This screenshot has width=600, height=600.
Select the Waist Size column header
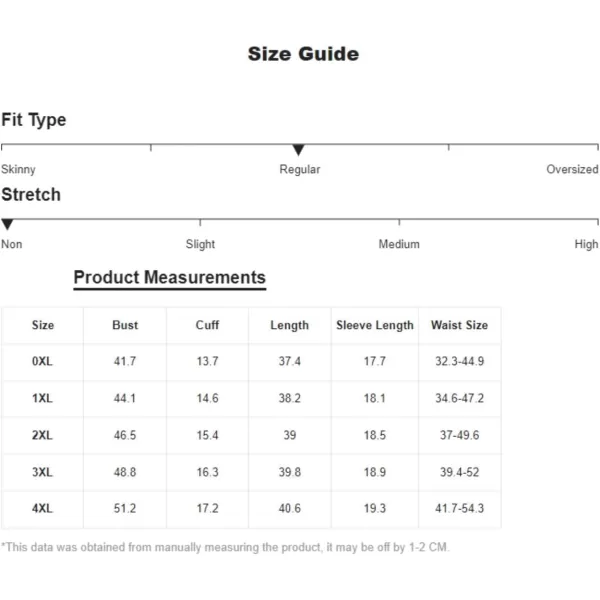(x=460, y=325)
